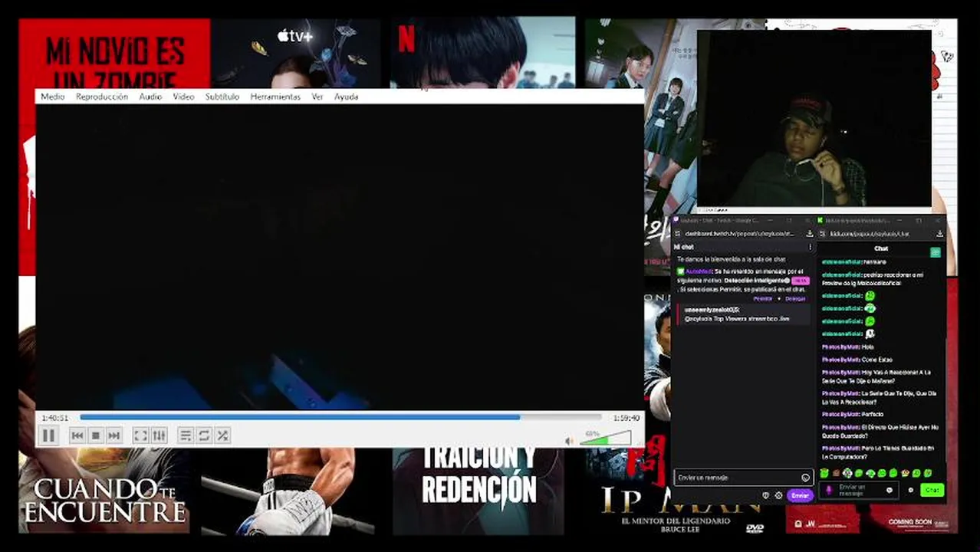Open Twitch chat shield moderation icon
Image resolution: width=980 pixels, height=552 pixels.
pos(765,495)
